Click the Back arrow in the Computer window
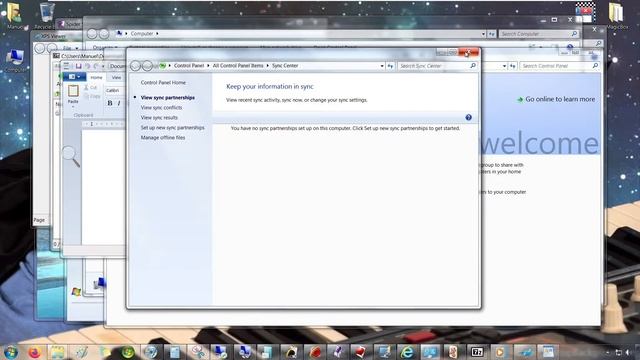The width and height of the screenshot is (640, 360). point(92,33)
